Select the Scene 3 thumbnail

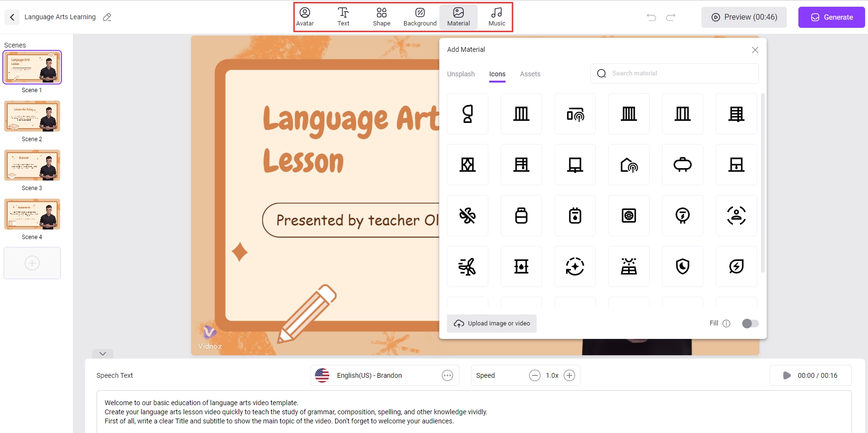pyautogui.click(x=32, y=165)
